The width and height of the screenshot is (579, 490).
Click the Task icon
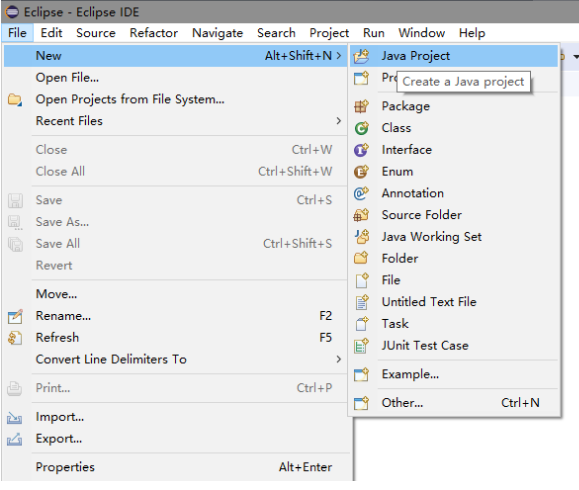(362, 324)
